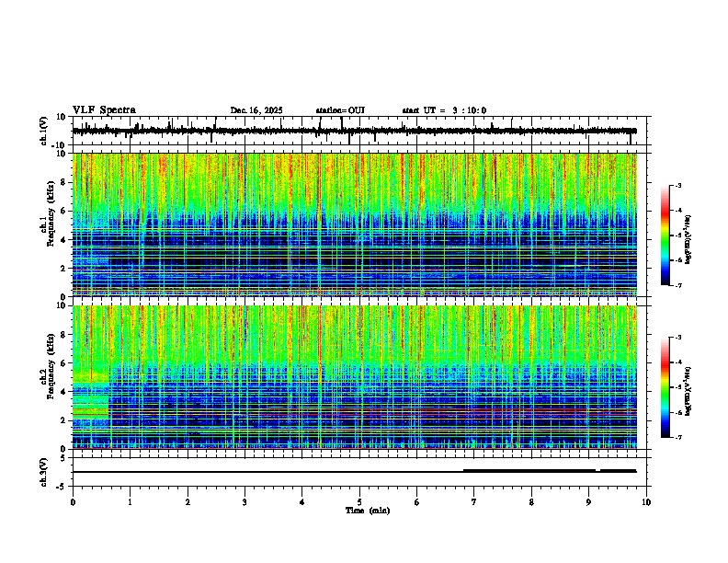Click the ch.3 panel "5" volt tick label

[x=64, y=458]
